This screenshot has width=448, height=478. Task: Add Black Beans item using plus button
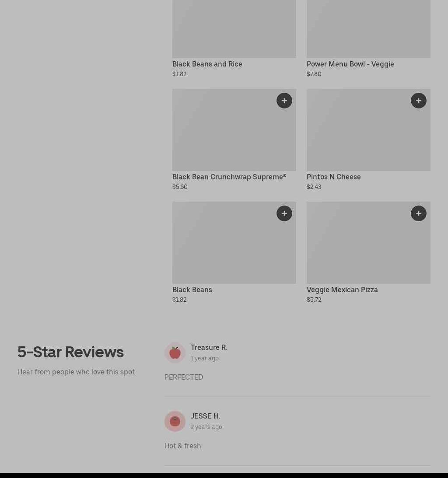(284, 213)
